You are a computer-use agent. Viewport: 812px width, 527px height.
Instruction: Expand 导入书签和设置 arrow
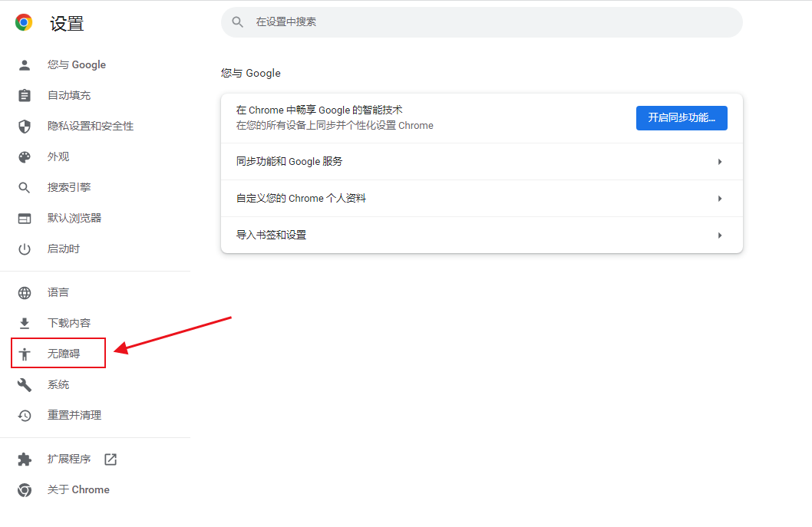click(720, 236)
